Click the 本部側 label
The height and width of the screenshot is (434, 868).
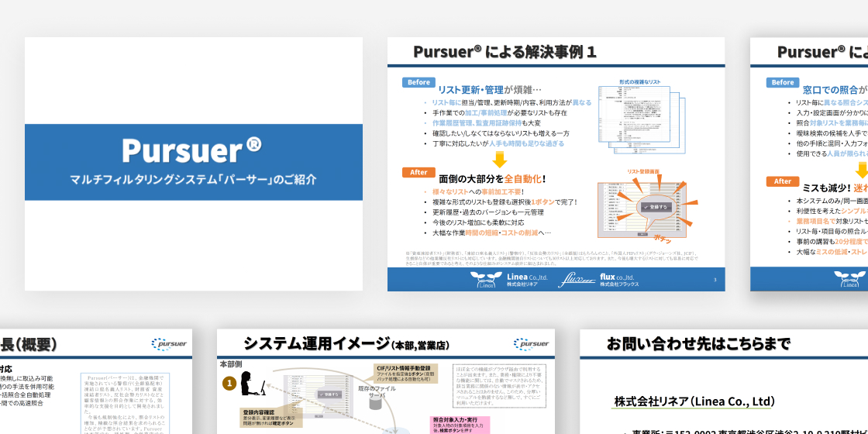tap(232, 364)
